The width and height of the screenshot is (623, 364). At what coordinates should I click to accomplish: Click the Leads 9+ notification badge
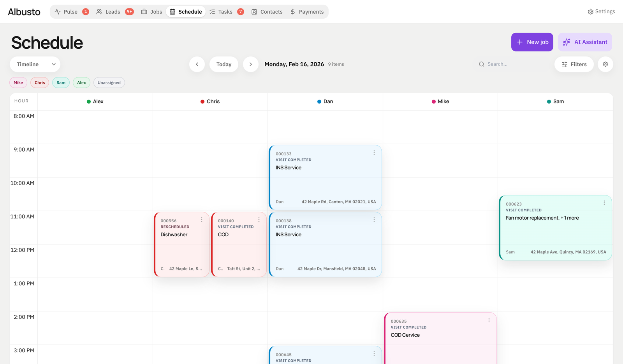pos(130,12)
